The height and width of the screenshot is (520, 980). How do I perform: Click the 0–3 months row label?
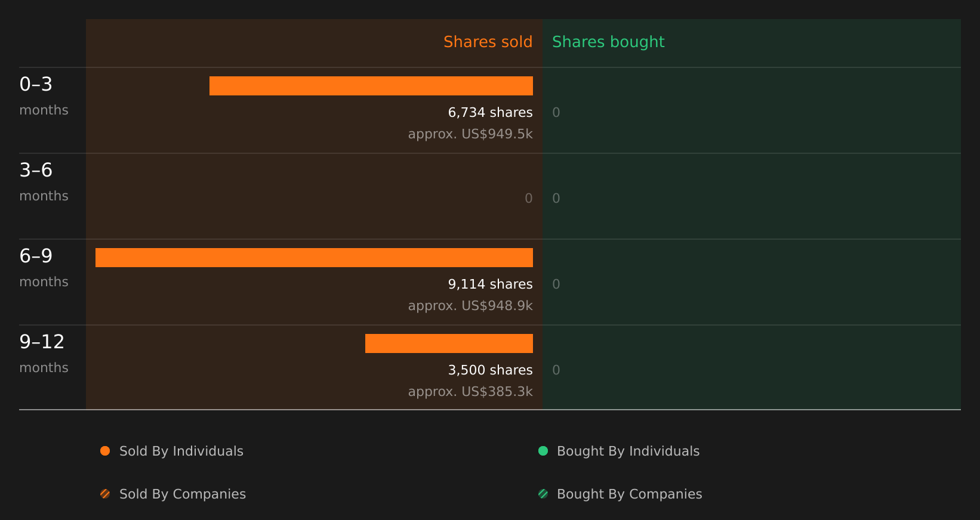[x=44, y=96]
